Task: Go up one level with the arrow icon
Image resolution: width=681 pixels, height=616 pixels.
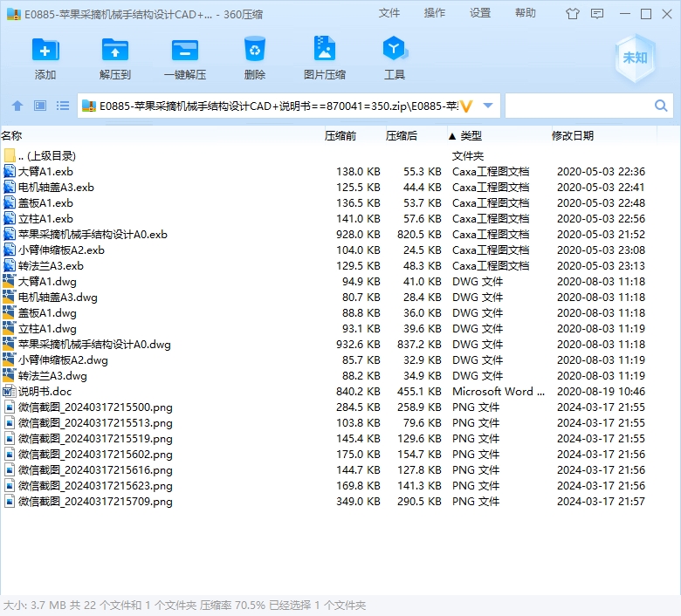Action: [x=17, y=106]
